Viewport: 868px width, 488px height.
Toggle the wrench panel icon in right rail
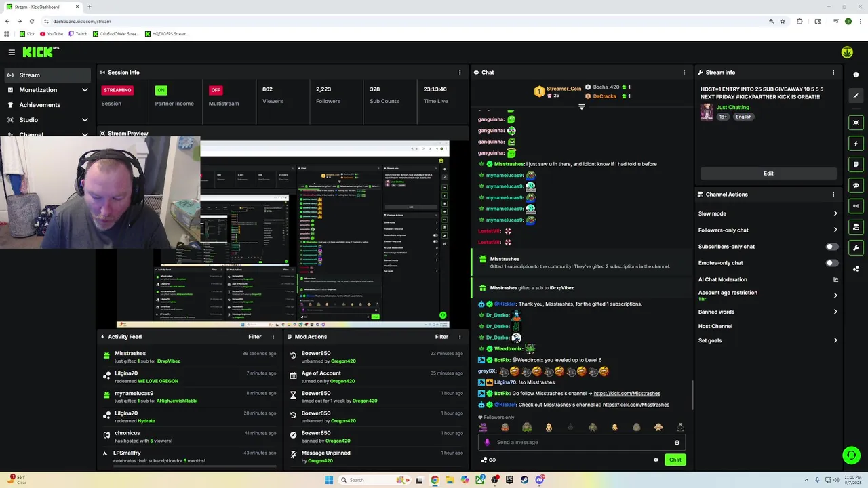pyautogui.click(x=856, y=247)
